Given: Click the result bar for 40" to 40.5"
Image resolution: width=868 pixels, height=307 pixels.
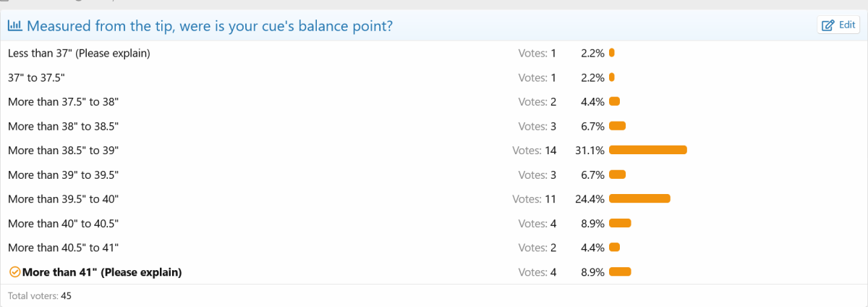Looking at the screenshot, I should (x=620, y=223).
